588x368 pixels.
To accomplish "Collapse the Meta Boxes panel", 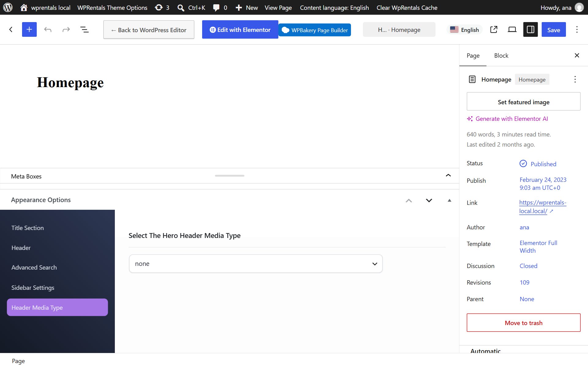I will (448, 175).
